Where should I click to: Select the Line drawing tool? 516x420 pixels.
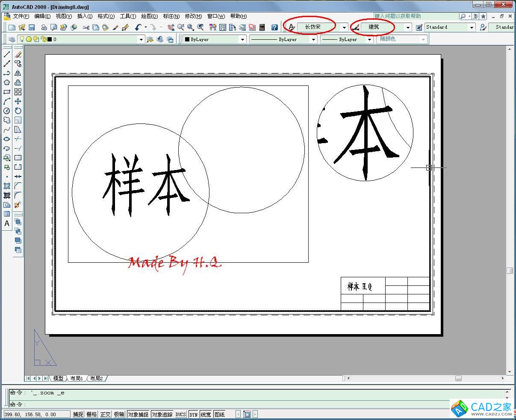7,54
